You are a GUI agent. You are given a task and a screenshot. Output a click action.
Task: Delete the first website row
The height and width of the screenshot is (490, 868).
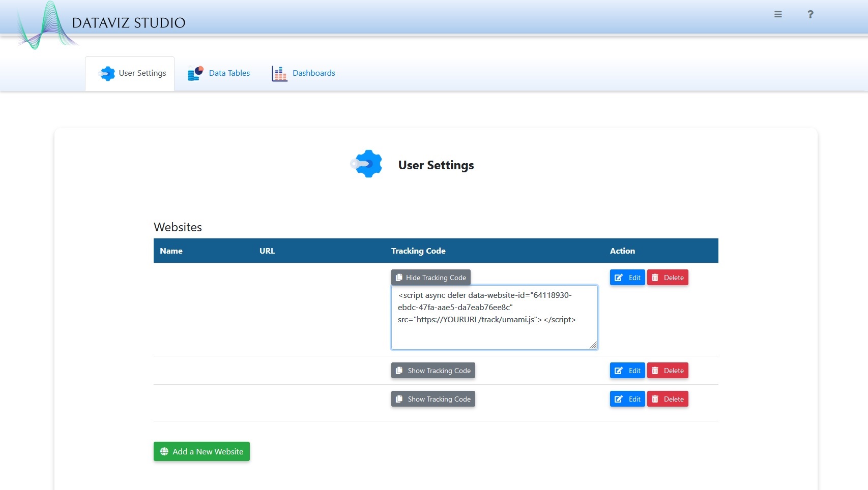(668, 278)
